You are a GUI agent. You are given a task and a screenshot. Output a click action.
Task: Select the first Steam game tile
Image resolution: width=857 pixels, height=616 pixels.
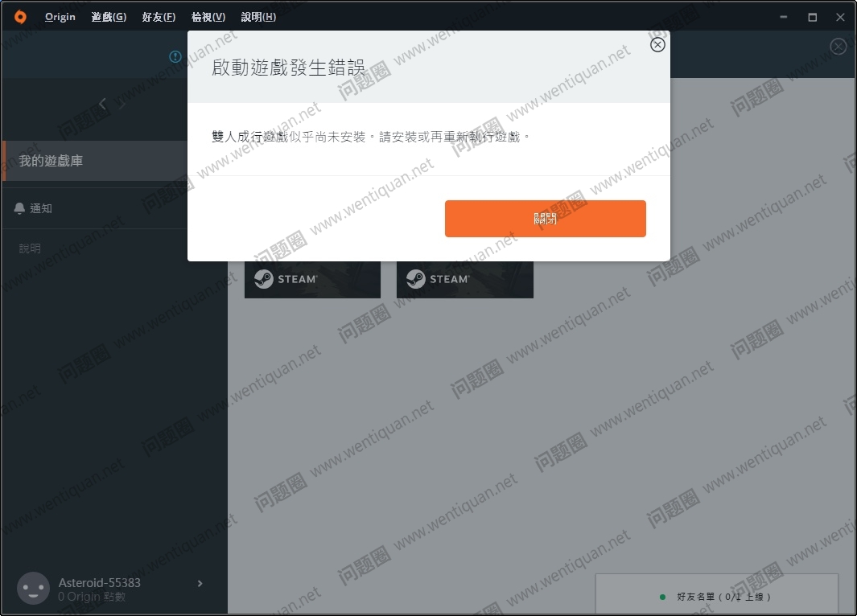(312, 280)
